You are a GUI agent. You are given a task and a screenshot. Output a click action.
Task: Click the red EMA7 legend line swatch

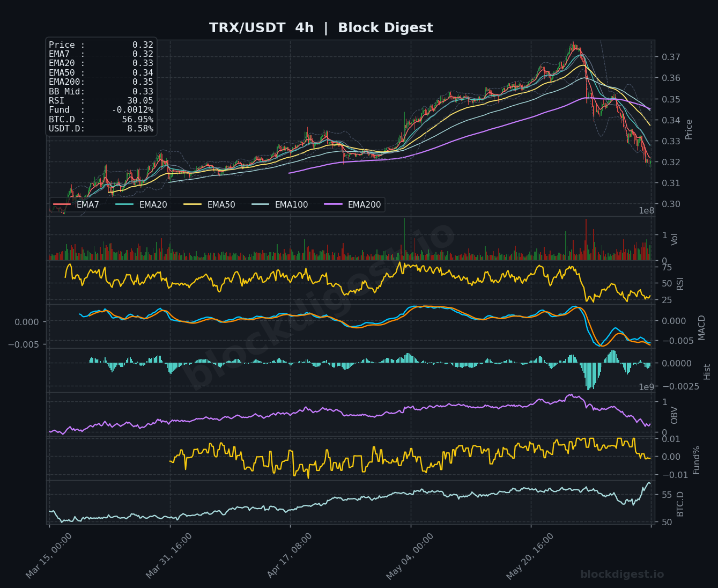point(62,204)
